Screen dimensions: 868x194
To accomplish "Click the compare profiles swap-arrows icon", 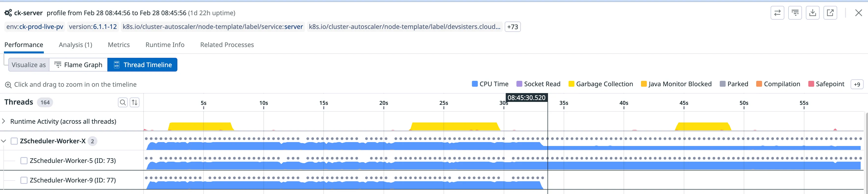I will (777, 13).
